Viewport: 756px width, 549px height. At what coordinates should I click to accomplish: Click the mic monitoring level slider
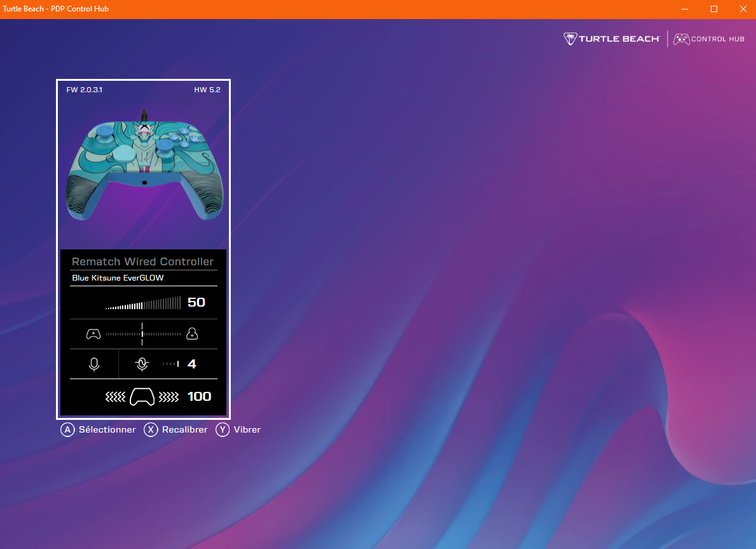[x=170, y=364]
